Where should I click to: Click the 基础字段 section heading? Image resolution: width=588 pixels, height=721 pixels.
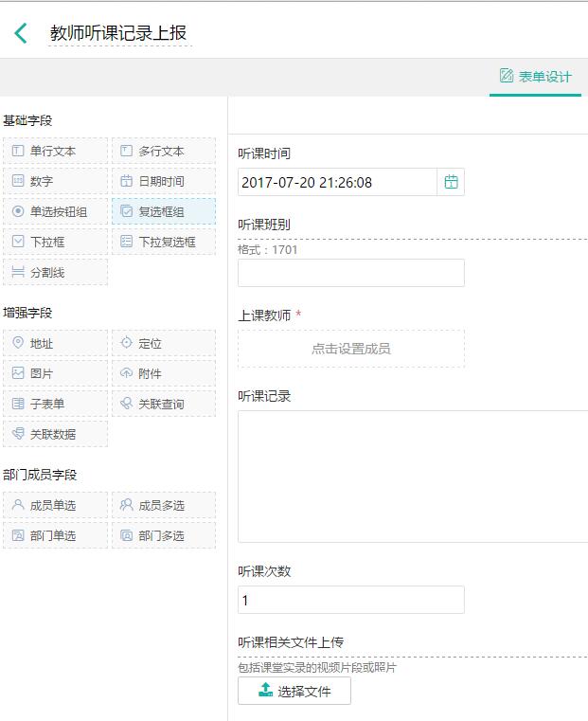point(27,120)
